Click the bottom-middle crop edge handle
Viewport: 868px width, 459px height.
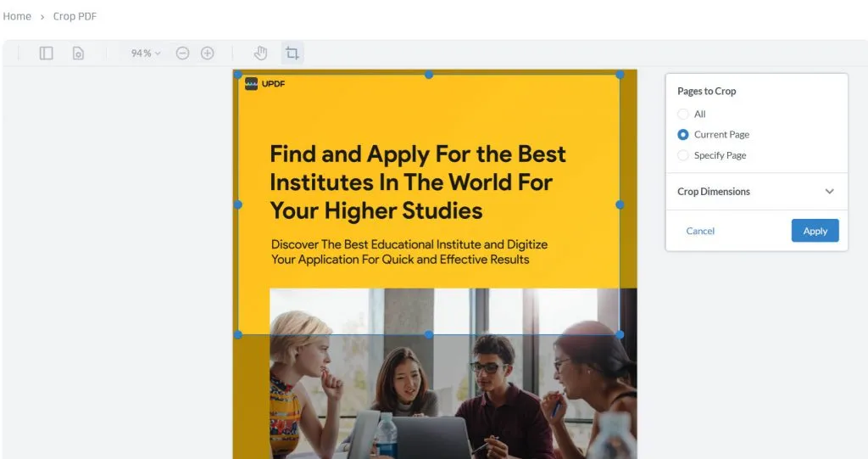(x=429, y=335)
